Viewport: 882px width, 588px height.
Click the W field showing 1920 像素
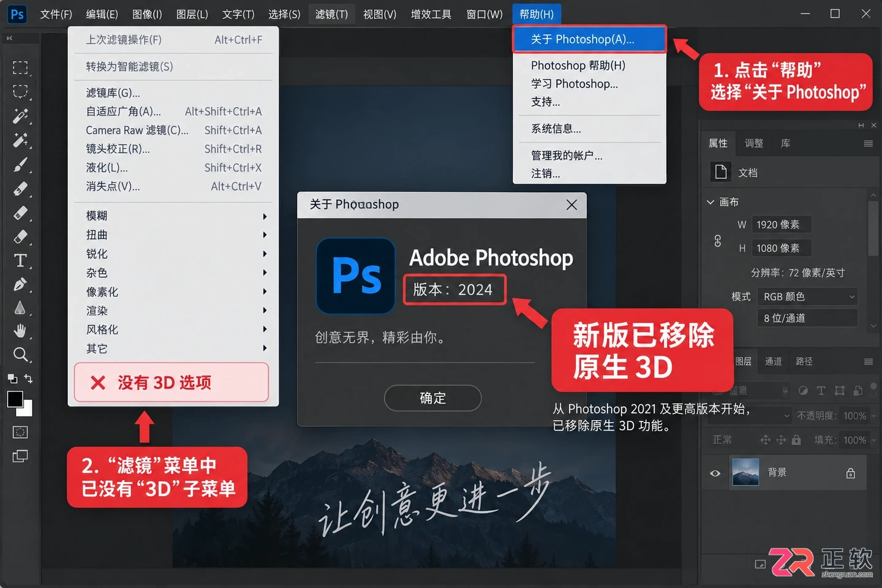pyautogui.click(x=781, y=225)
